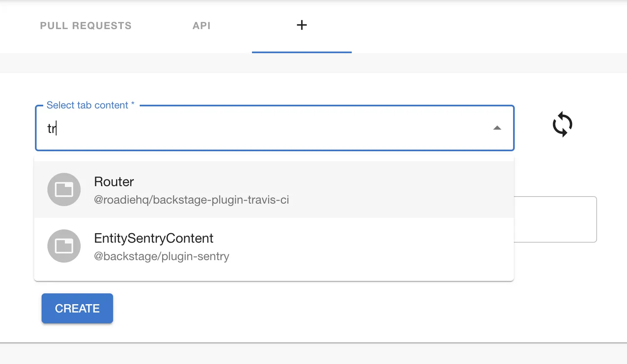Click the @backstage/plugin-sentry package text
Viewport: 627px width, 364px height.
(161, 256)
